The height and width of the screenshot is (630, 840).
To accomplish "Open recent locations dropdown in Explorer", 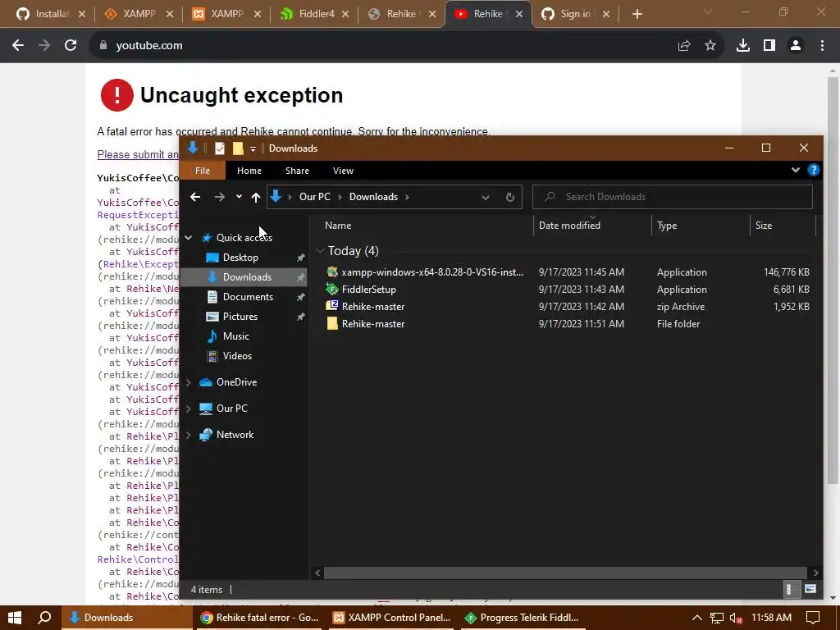I will point(239,197).
